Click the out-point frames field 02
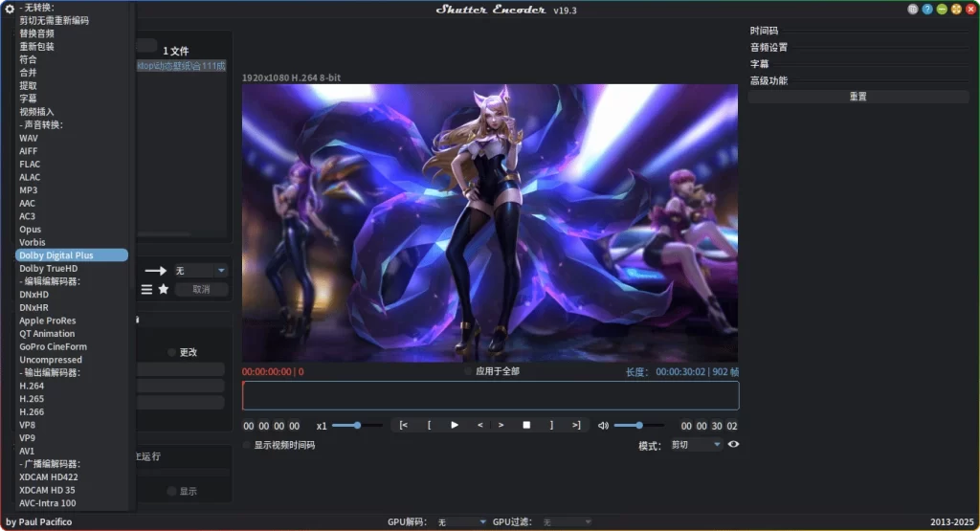The width and height of the screenshot is (980, 531). 732,426
